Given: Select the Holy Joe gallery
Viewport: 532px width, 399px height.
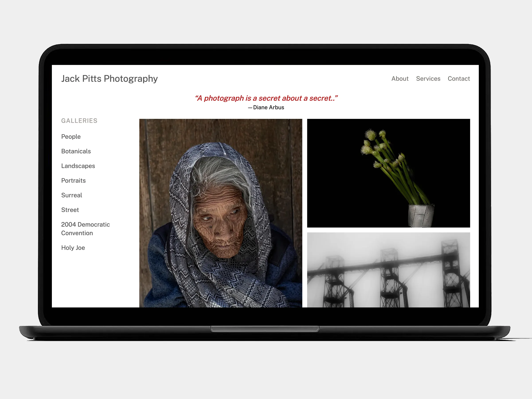Looking at the screenshot, I should pos(73,248).
